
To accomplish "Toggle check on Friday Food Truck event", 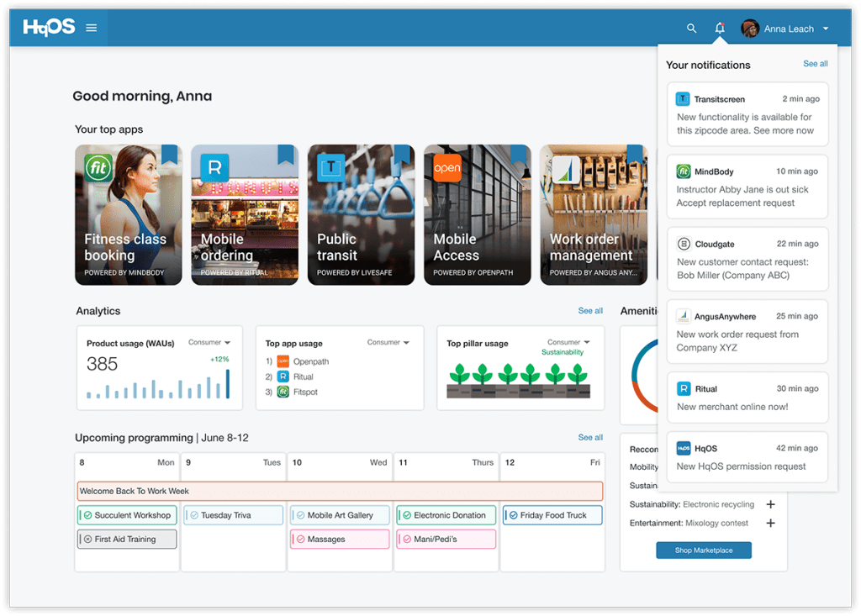I will coord(512,515).
